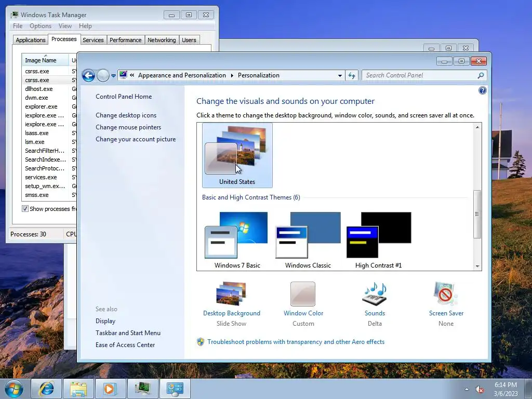Click theme list scroll up arrow
532x399 pixels.
click(477, 127)
